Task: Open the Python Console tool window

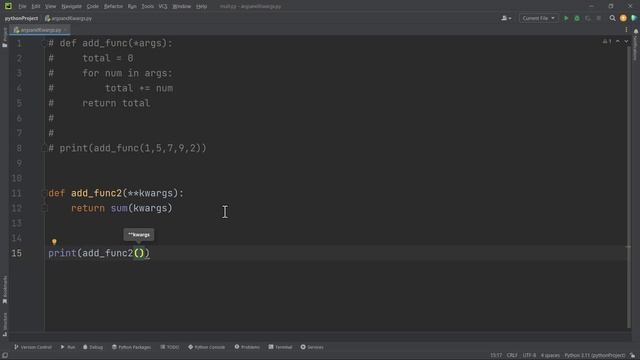Action: point(207,347)
